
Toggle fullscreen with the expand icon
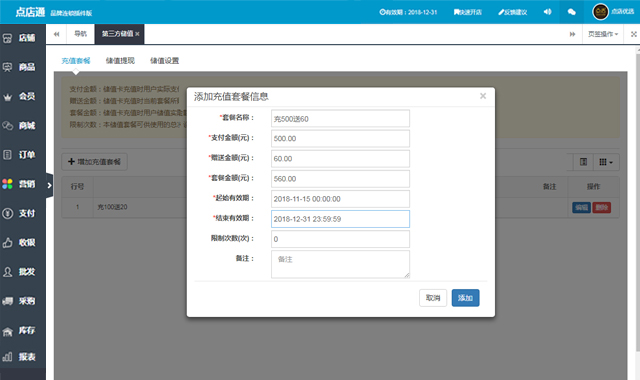point(633,34)
